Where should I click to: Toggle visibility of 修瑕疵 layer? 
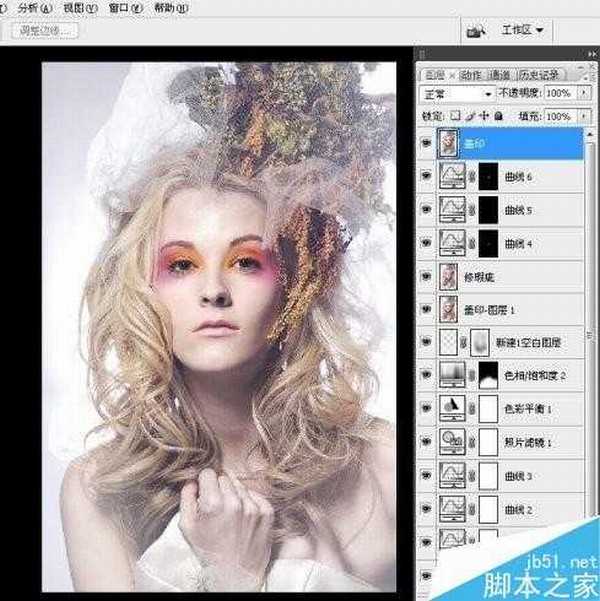428,277
